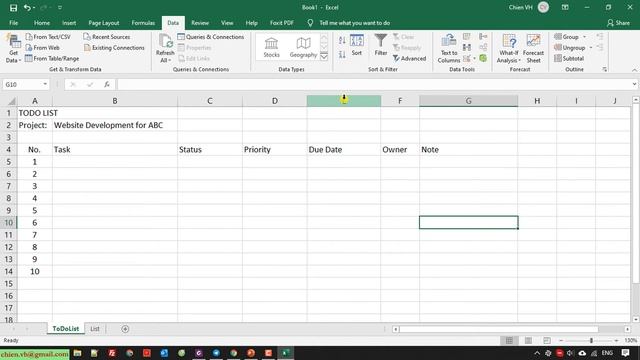Switch to the Review tab
The height and width of the screenshot is (360, 640).
200,23
